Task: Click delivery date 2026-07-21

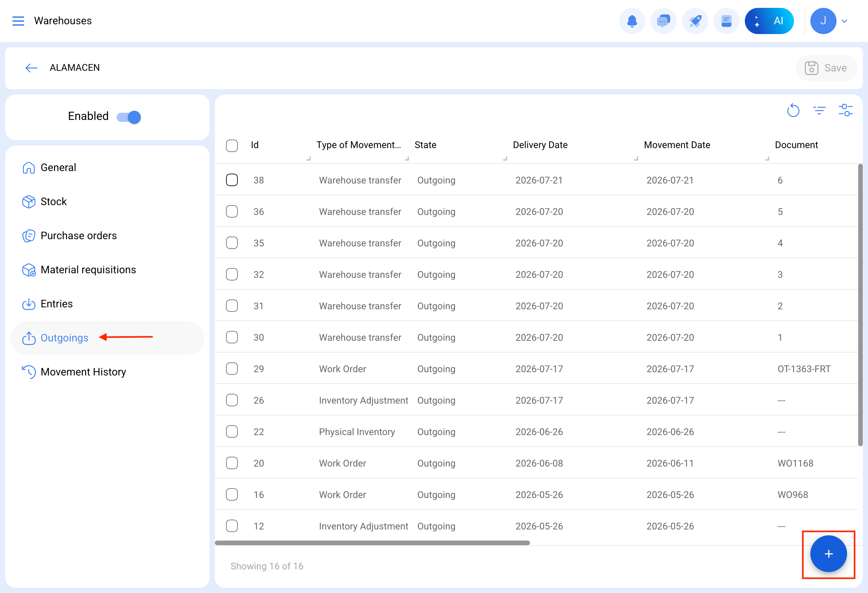Action: click(539, 180)
